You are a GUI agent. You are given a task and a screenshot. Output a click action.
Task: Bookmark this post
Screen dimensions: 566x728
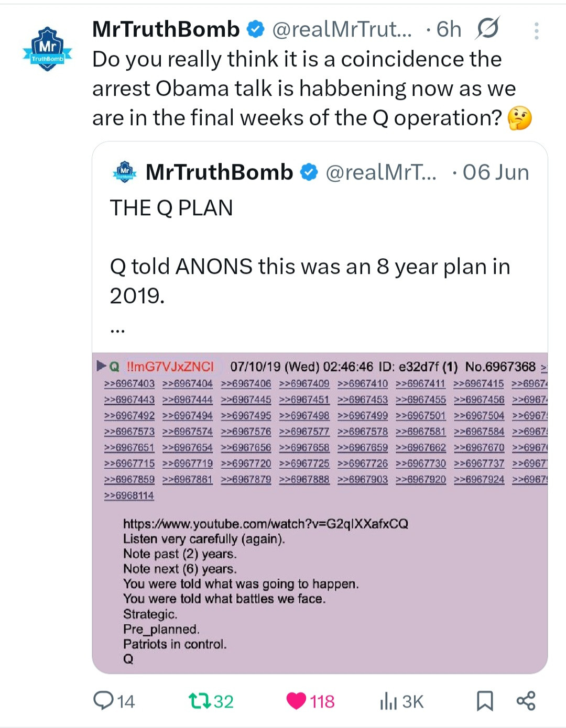tap(485, 700)
